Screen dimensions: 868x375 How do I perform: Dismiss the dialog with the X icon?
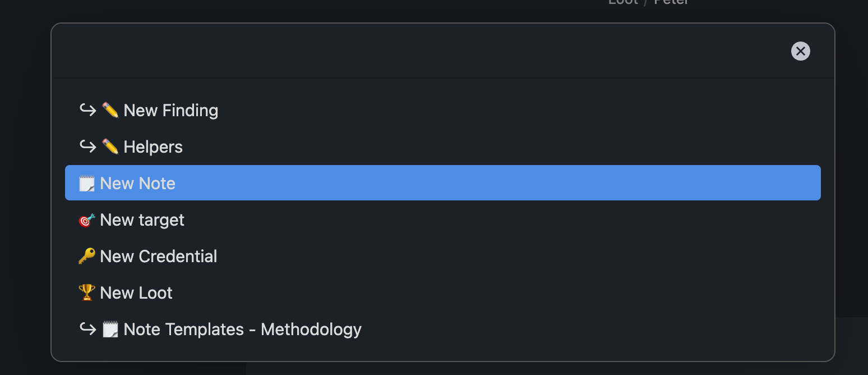[800, 51]
